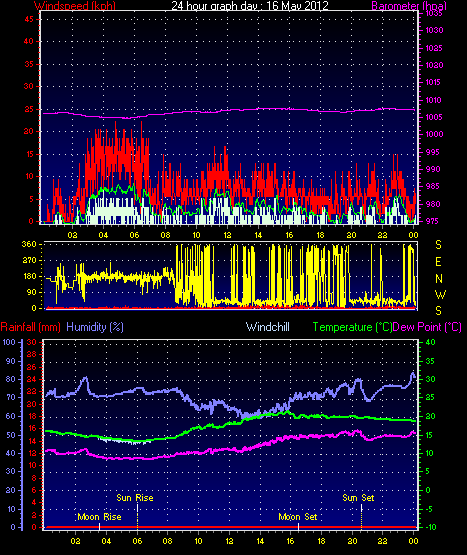Click the 40 temperature scale value
This screenshot has width=467, height=555.
tap(431, 342)
